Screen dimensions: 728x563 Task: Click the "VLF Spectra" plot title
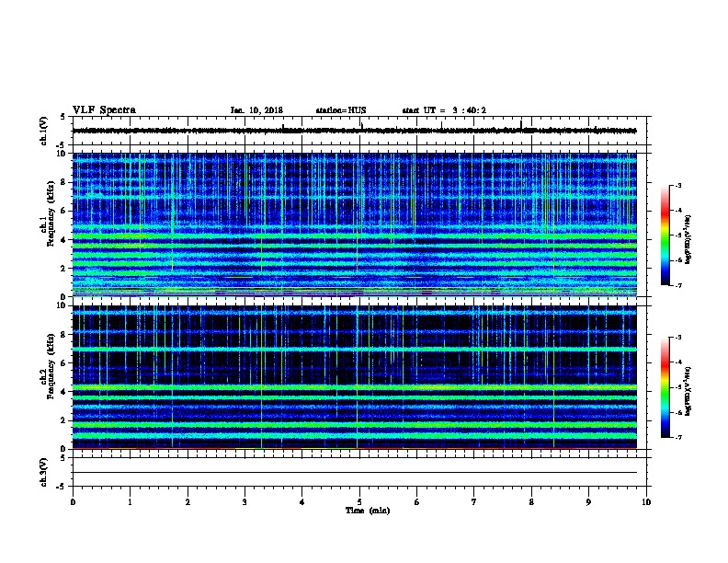point(104,110)
